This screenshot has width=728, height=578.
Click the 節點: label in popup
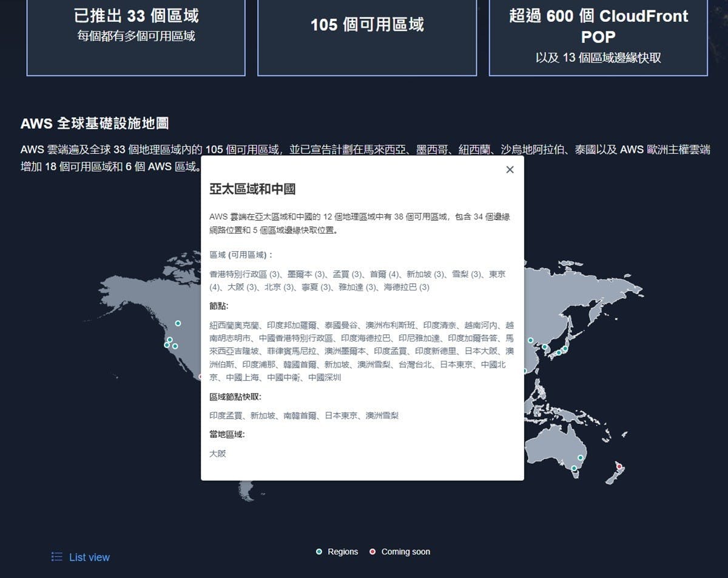click(219, 306)
